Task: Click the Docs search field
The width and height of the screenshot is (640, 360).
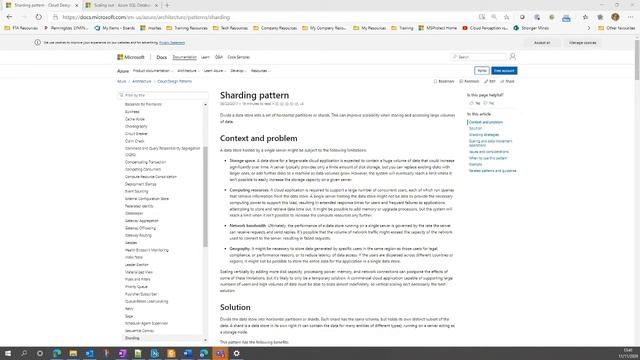Action: click(x=478, y=57)
